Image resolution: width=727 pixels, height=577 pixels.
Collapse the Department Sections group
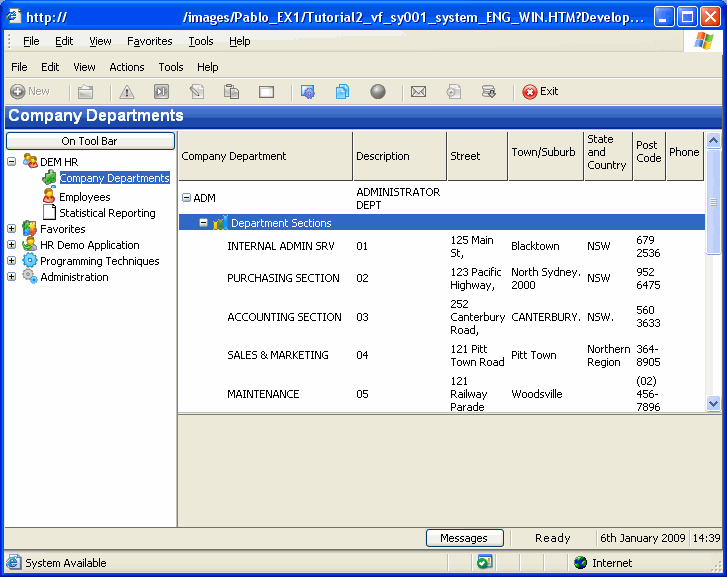coord(204,223)
